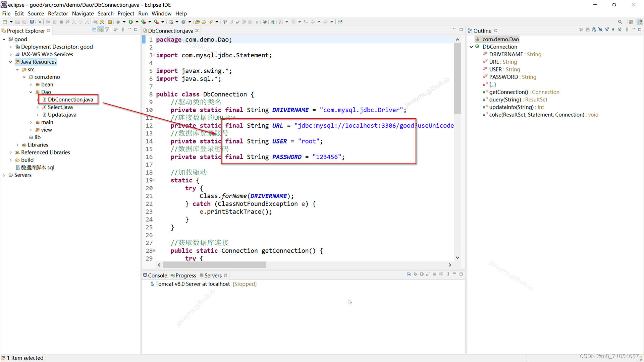Click the Debug bug icon
This screenshot has height=362, width=644.
[118, 22]
